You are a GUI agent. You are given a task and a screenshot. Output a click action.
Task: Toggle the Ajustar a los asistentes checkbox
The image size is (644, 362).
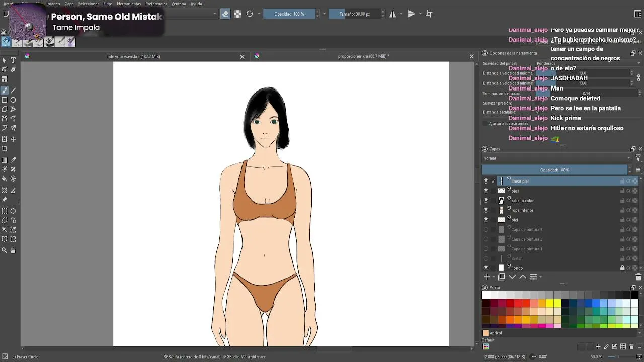(x=486, y=123)
